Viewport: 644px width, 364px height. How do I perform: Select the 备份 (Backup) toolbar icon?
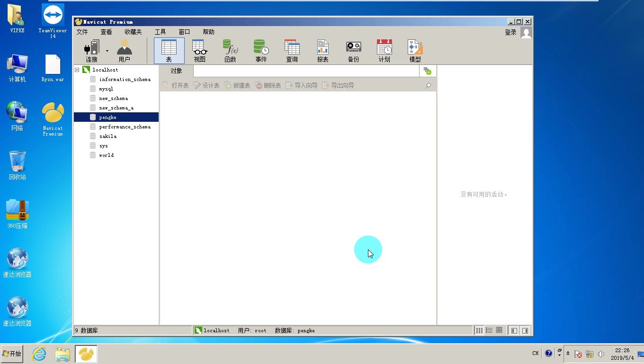point(354,51)
